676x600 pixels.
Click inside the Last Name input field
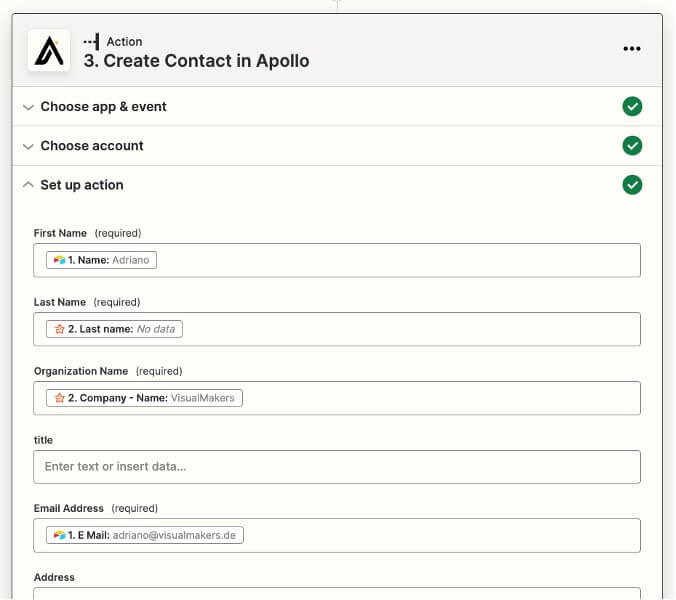[337, 329]
